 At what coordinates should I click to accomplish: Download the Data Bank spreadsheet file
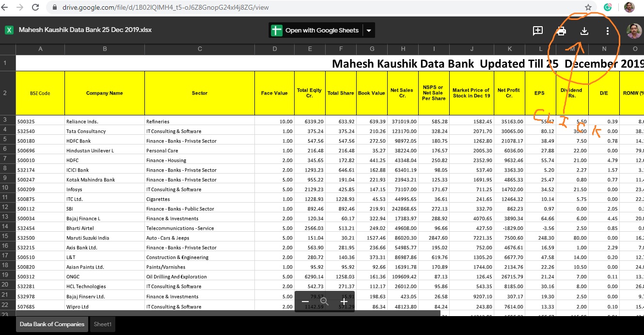point(584,31)
